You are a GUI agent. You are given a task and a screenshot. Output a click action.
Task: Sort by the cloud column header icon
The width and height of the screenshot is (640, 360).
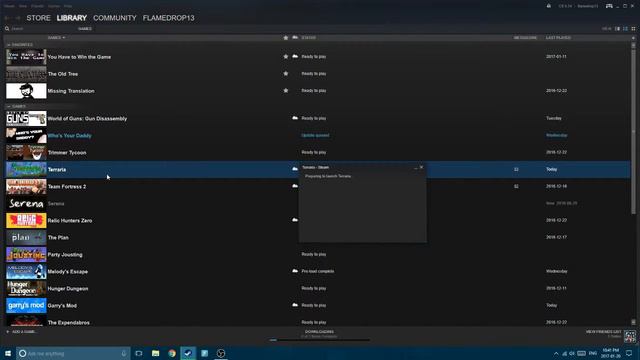click(x=295, y=38)
